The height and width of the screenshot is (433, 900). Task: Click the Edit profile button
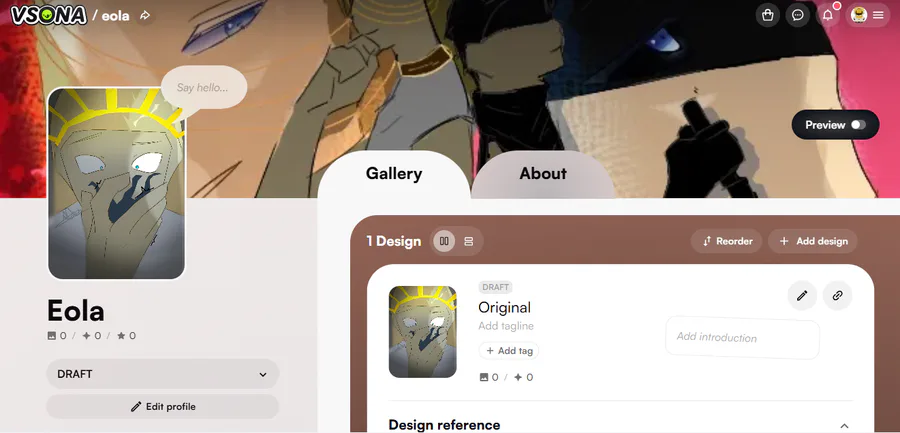click(x=162, y=407)
